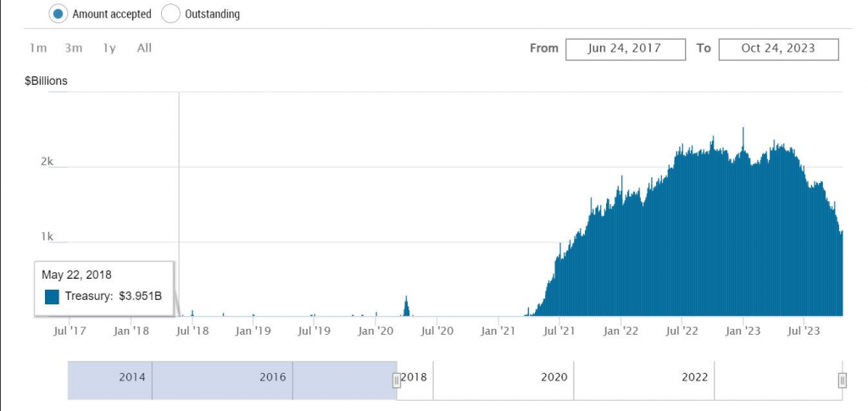This screenshot has height=411, width=868.
Task: Open the To date field
Action: coord(778,48)
